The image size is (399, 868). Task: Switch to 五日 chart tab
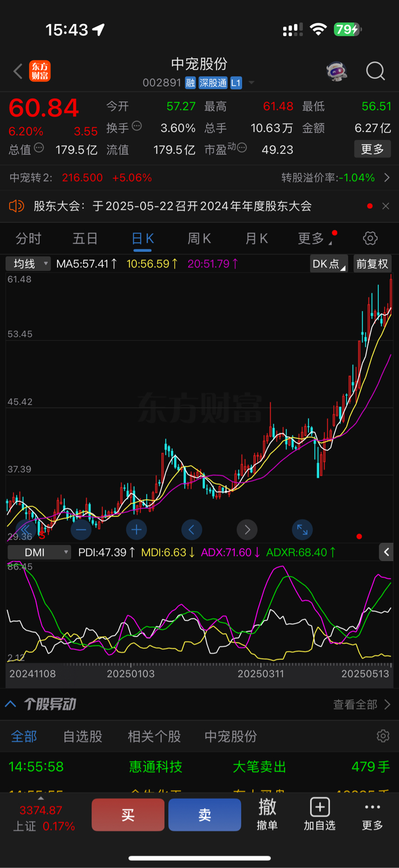(x=85, y=239)
